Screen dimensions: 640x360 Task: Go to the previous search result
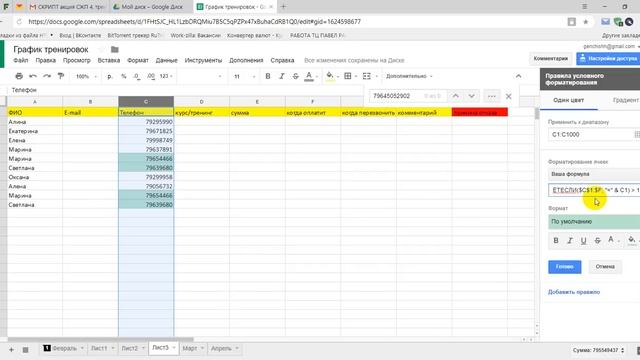tap(456, 96)
